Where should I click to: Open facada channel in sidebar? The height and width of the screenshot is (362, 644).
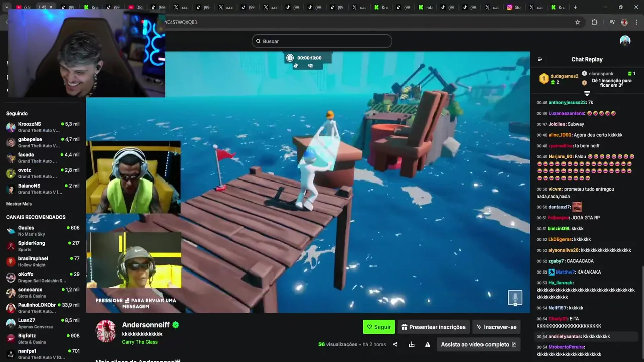43,158
